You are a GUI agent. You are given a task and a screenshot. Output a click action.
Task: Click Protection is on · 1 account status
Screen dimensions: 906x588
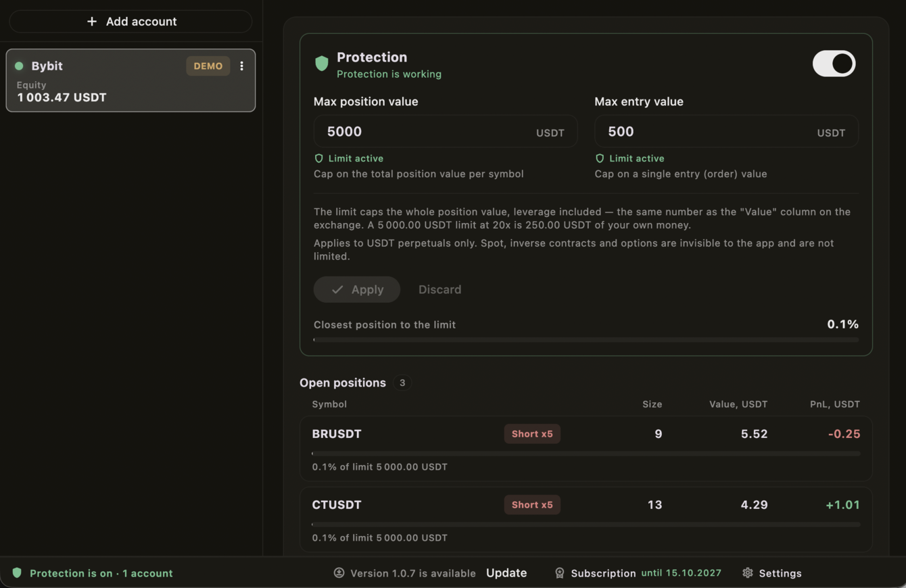point(101,573)
